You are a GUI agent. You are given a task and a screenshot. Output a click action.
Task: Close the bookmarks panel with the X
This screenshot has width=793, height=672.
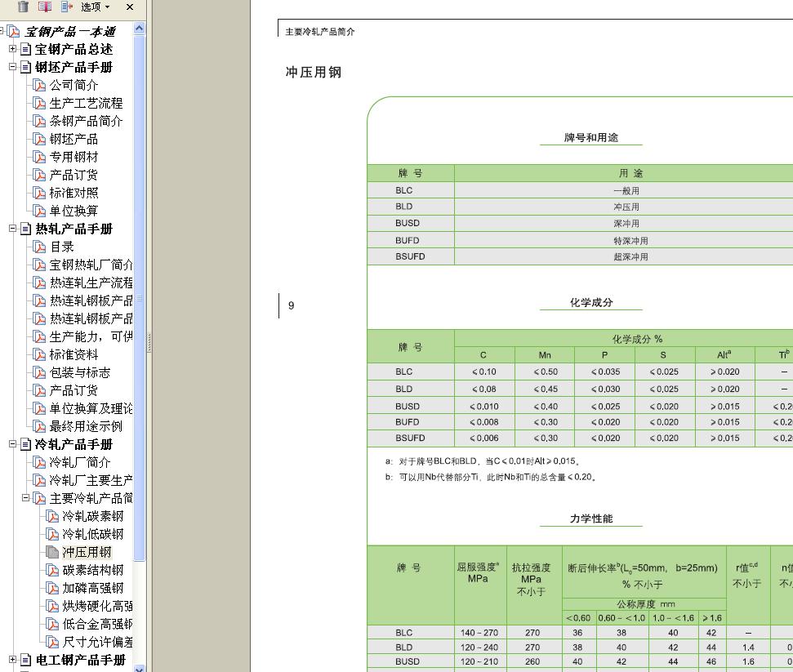[130, 7]
